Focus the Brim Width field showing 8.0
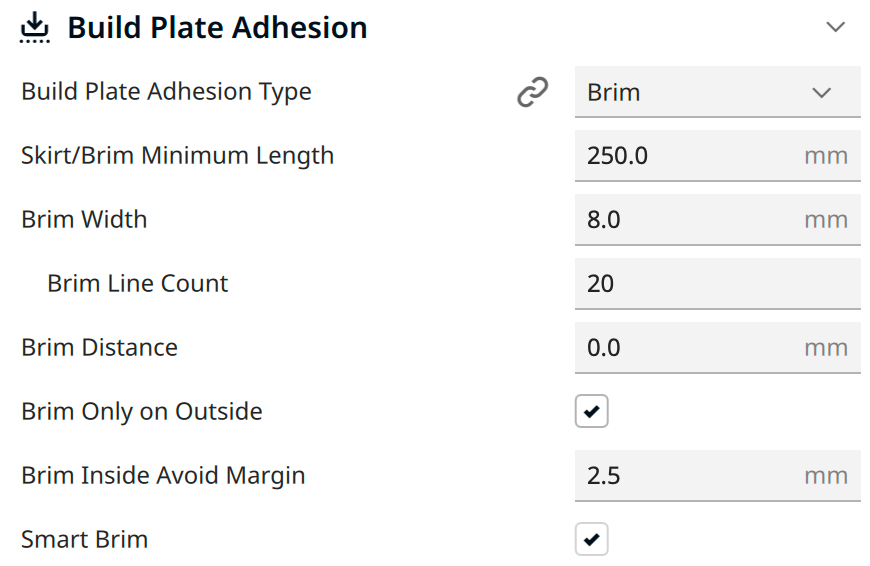Screen dimensions: 870x566 pos(717,220)
